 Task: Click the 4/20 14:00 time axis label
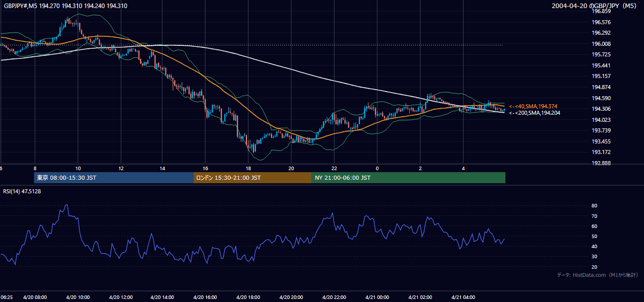coord(163,297)
